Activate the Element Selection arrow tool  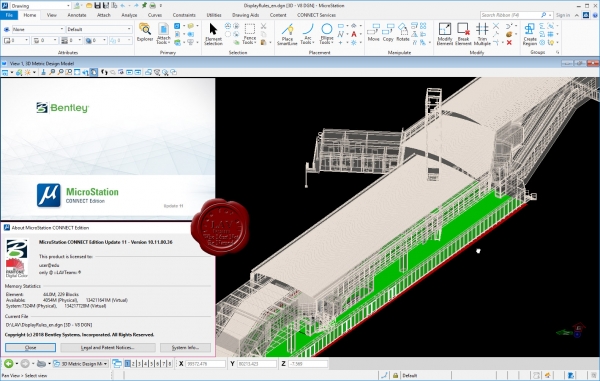(213, 34)
